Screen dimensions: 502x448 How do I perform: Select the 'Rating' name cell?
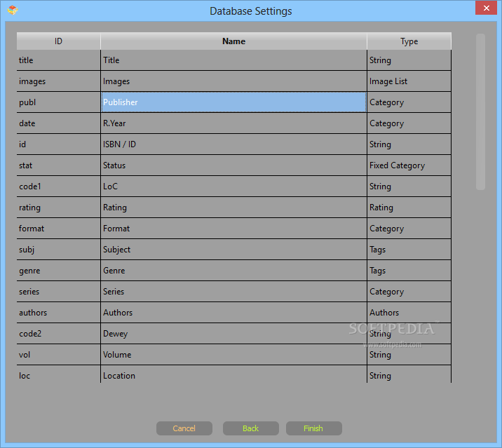coord(233,208)
